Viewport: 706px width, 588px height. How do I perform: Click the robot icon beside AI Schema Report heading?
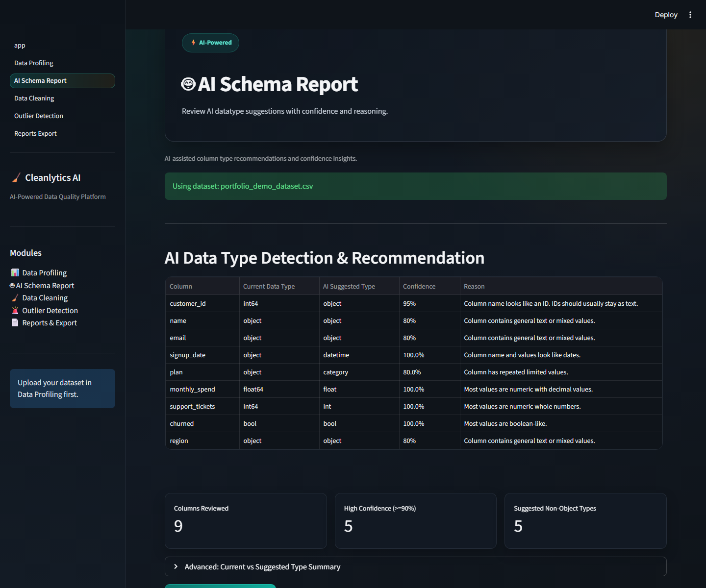pos(188,84)
